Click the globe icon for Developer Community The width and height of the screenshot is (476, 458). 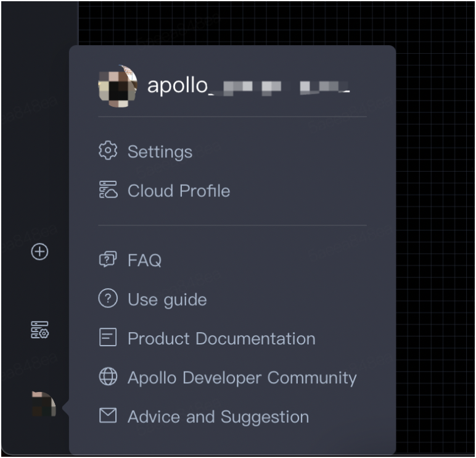(x=108, y=377)
